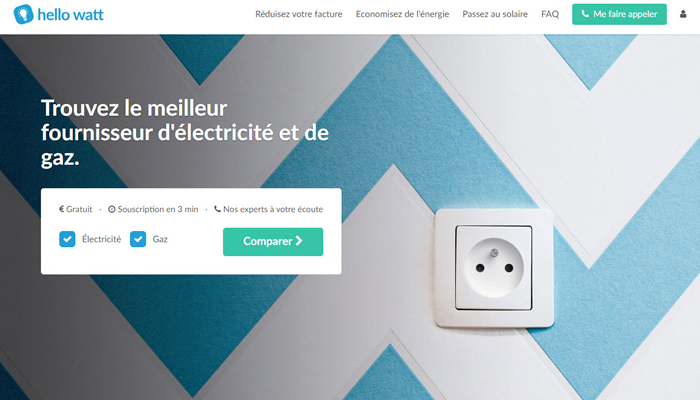This screenshot has width=700, height=400.
Task: Uncheck the Gaz checkbox
Action: pyautogui.click(x=138, y=239)
